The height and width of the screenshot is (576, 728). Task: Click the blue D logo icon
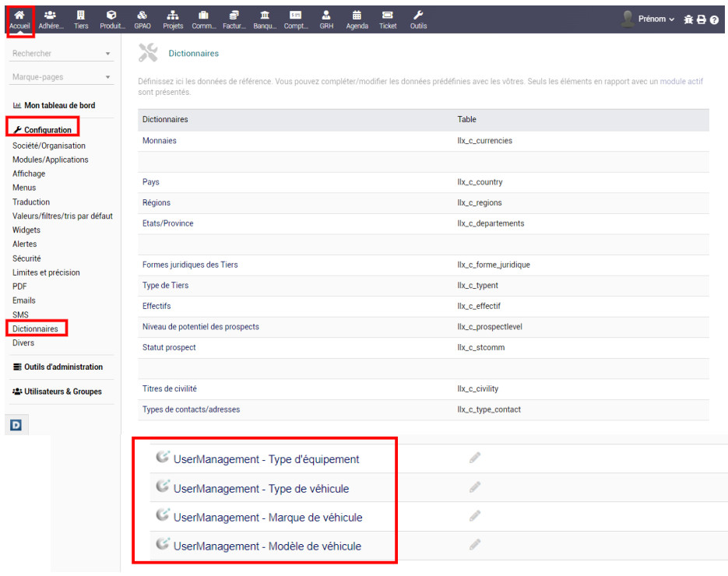pos(15,425)
